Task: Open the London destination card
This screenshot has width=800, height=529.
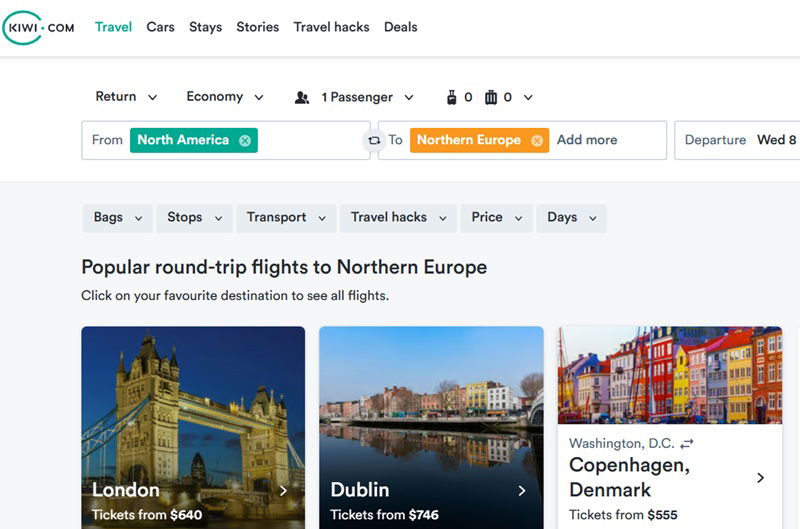Action: point(193,427)
